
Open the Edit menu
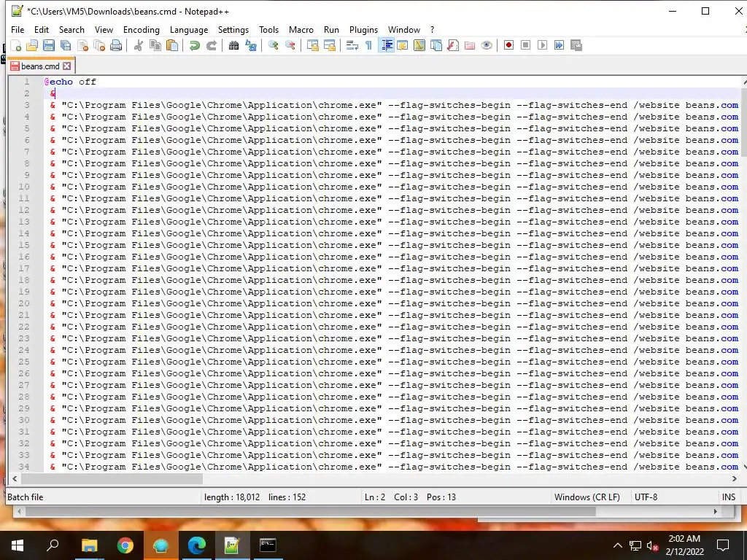pyautogui.click(x=42, y=29)
